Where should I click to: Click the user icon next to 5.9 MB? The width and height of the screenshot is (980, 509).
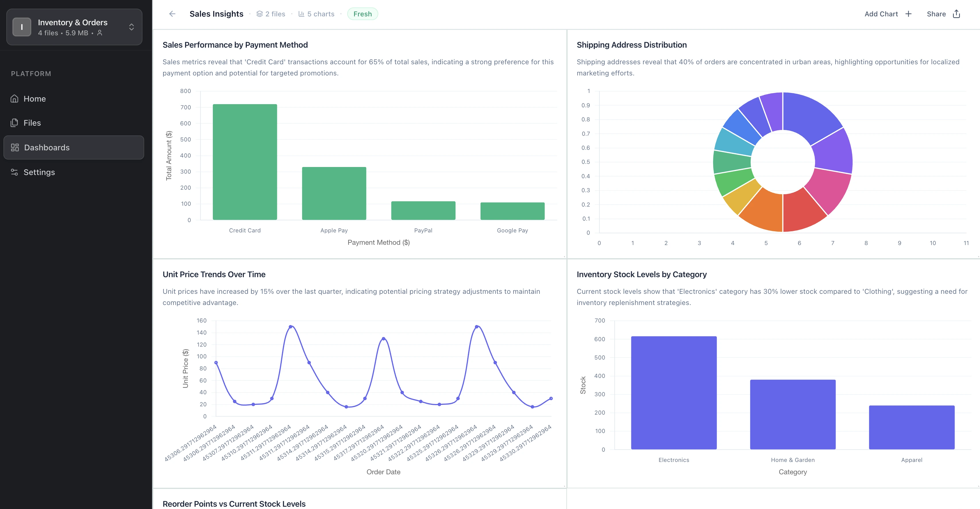pos(100,34)
